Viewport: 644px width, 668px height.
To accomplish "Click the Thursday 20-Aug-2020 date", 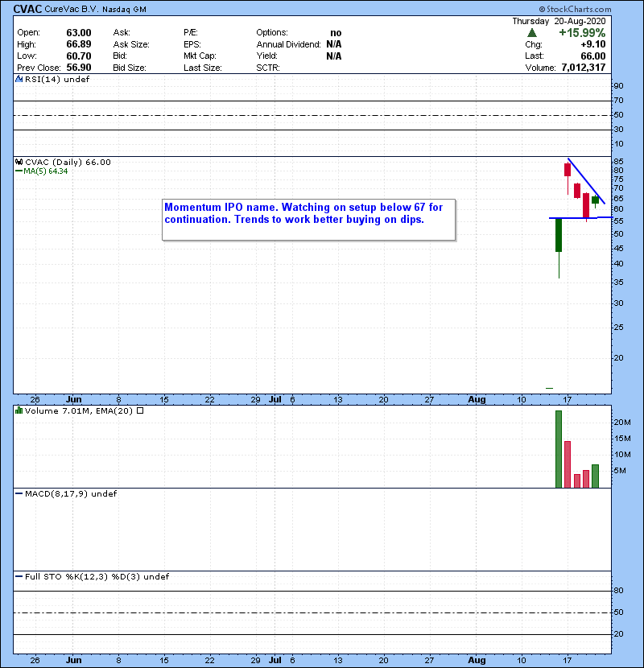I will (x=559, y=21).
